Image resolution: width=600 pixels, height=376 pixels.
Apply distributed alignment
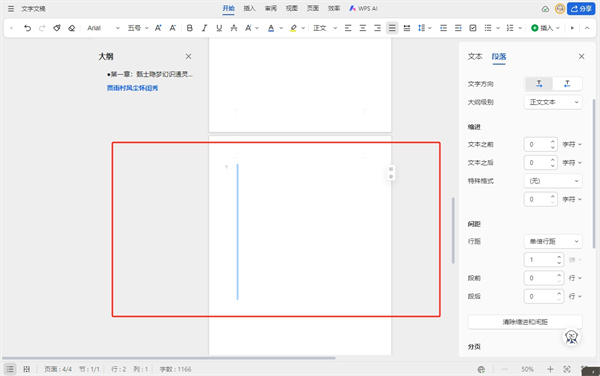point(407,28)
